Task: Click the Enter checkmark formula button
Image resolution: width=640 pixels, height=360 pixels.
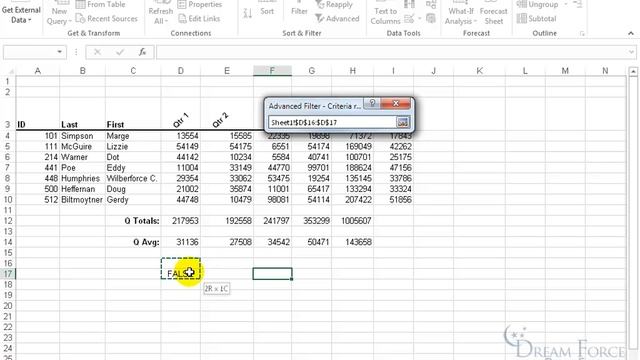Action: tap(120, 52)
